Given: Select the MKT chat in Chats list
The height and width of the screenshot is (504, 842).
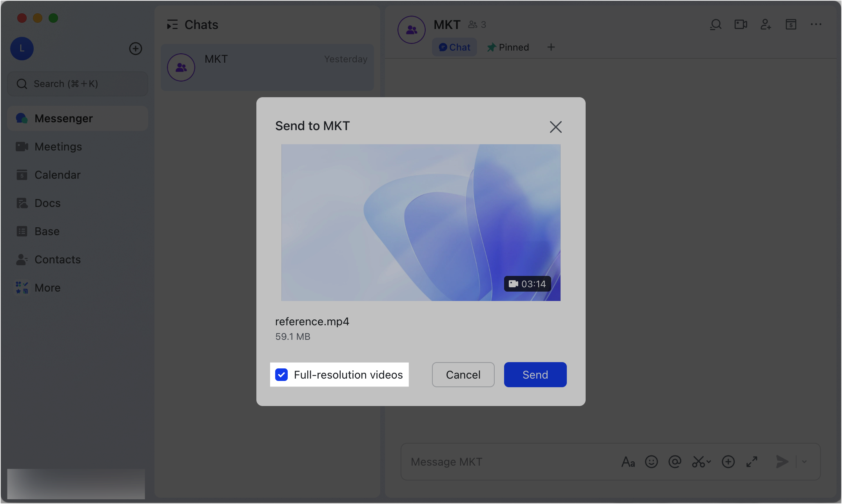Looking at the screenshot, I should click(267, 67).
